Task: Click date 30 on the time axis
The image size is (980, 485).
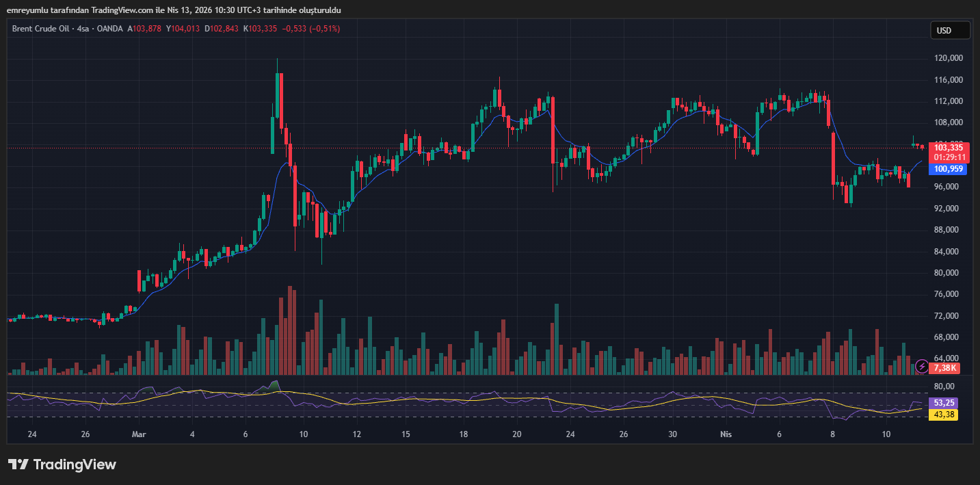Action: (x=672, y=434)
